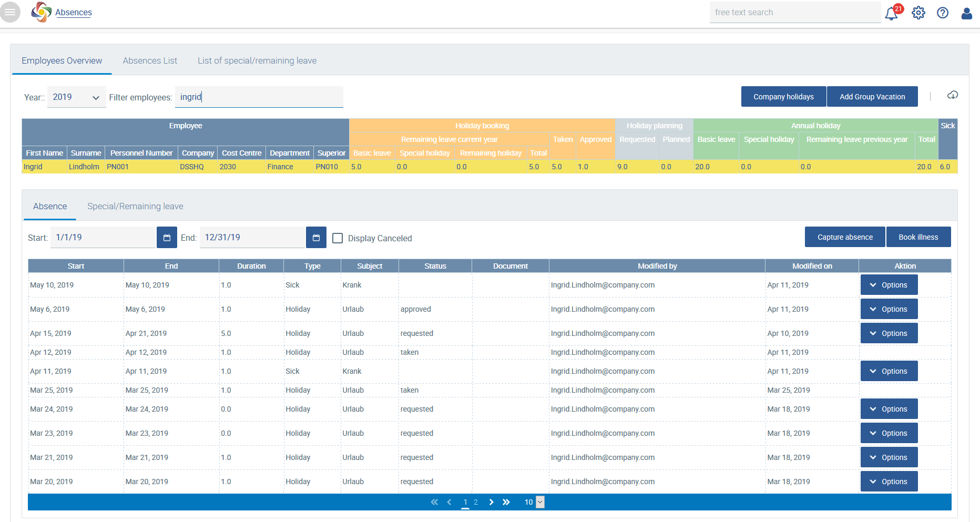
Task: Go to first page of absences
Action: (x=434, y=502)
